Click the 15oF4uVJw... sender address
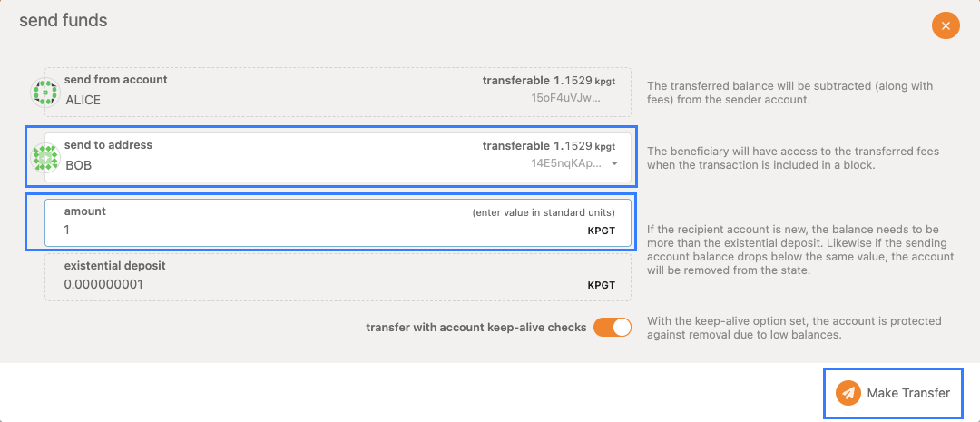 [x=565, y=98]
